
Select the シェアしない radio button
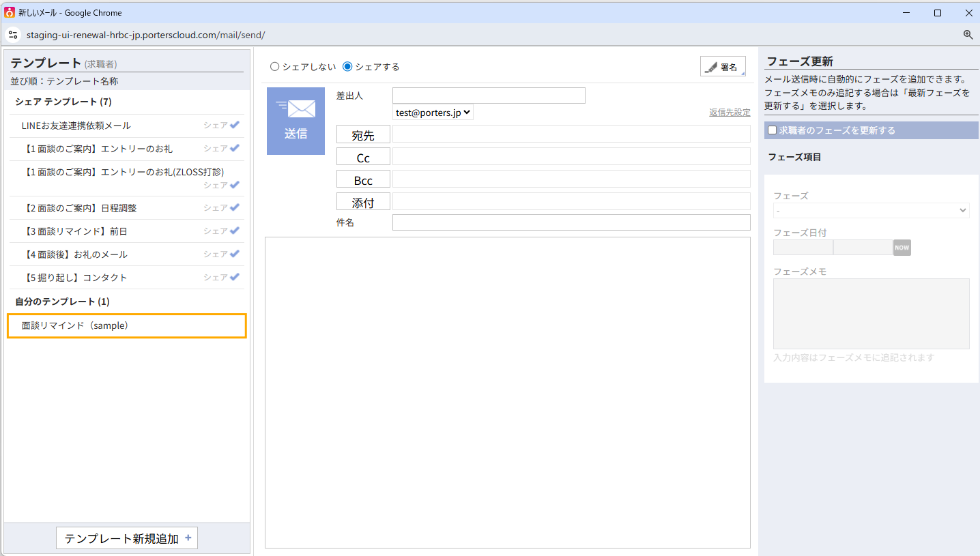click(275, 67)
